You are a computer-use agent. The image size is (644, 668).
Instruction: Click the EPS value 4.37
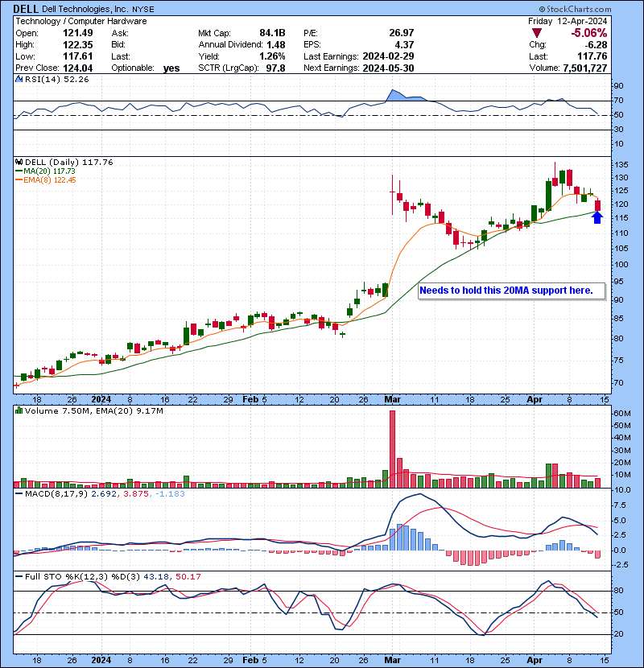[x=405, y=44]
